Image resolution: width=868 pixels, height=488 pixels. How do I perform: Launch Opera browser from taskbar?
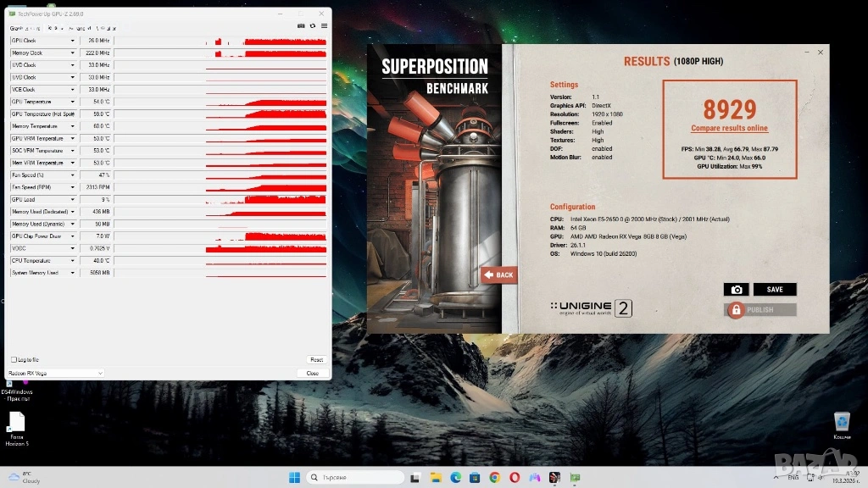click(515, 478)
